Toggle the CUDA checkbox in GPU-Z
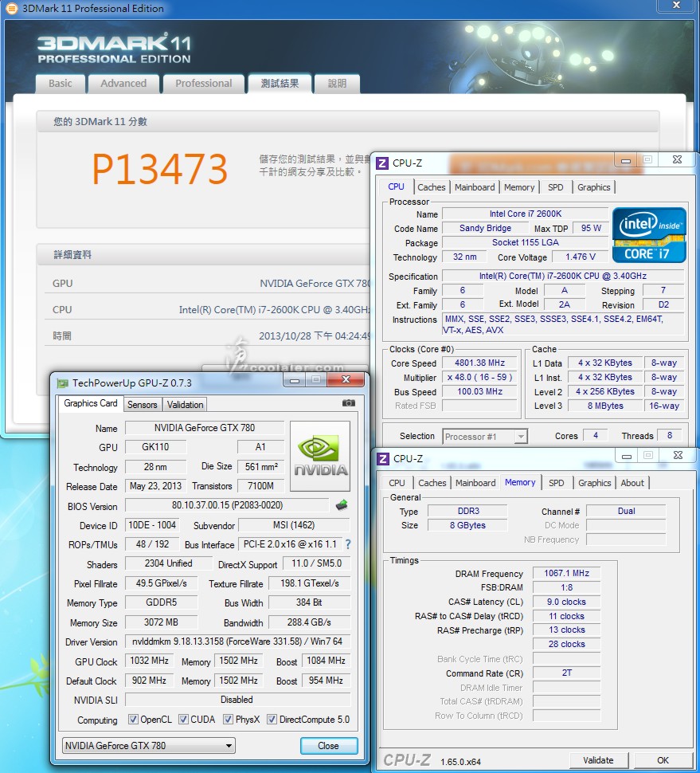 click(183, 720)
